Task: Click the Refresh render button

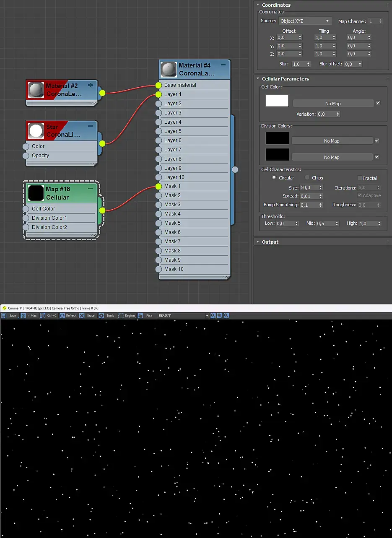Action: coord(68,315)
